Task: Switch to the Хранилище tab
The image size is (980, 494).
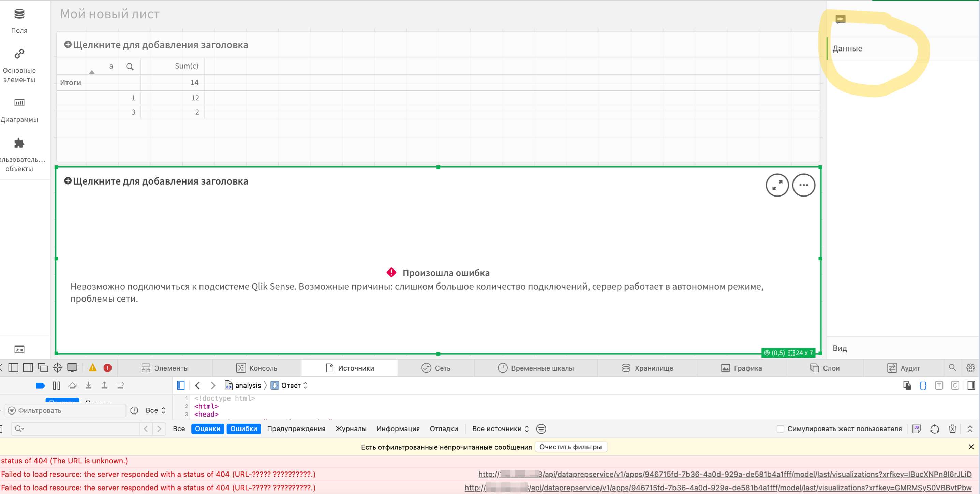Action: [648, 368]
